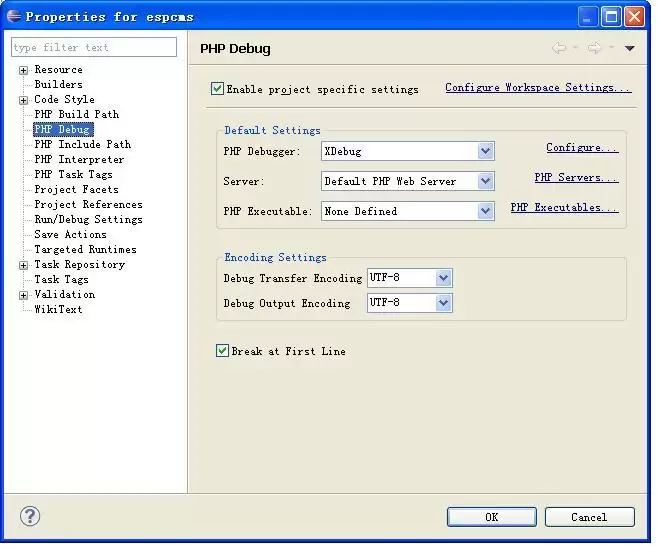Expand the Validation tree node
Screen dimensions: 658x548
pos(24,295)
